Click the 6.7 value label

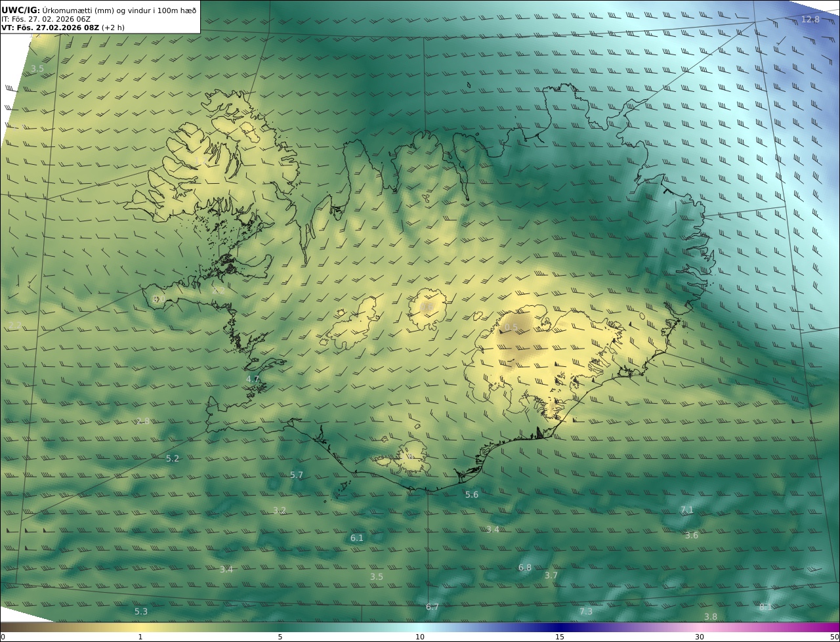click(x=432, y=607)
